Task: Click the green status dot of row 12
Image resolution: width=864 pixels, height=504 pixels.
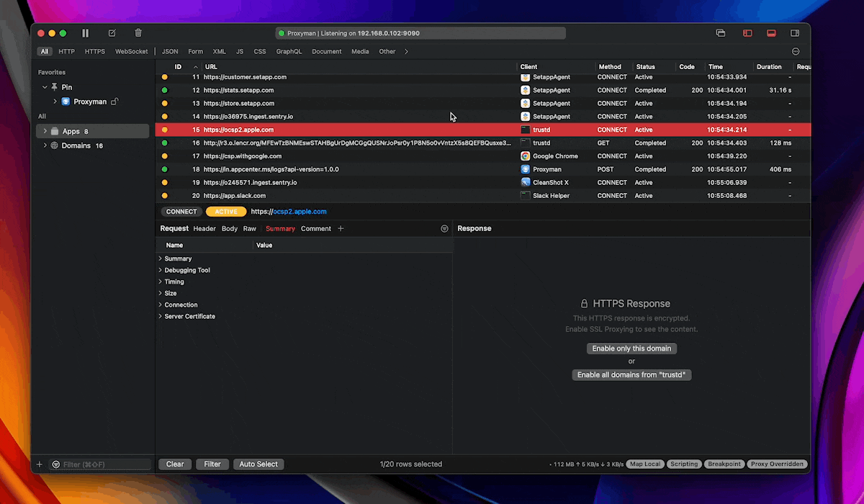Action: 164,91
